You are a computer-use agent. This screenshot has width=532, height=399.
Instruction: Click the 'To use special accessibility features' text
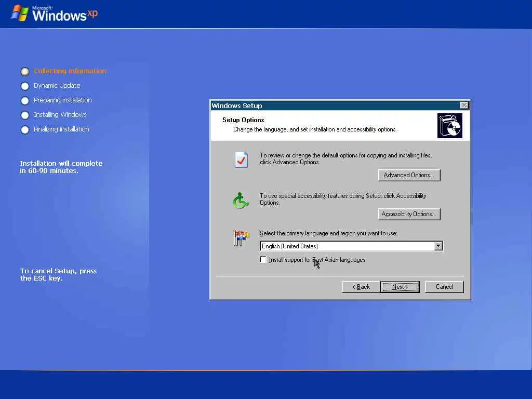(x=343, y=199)
